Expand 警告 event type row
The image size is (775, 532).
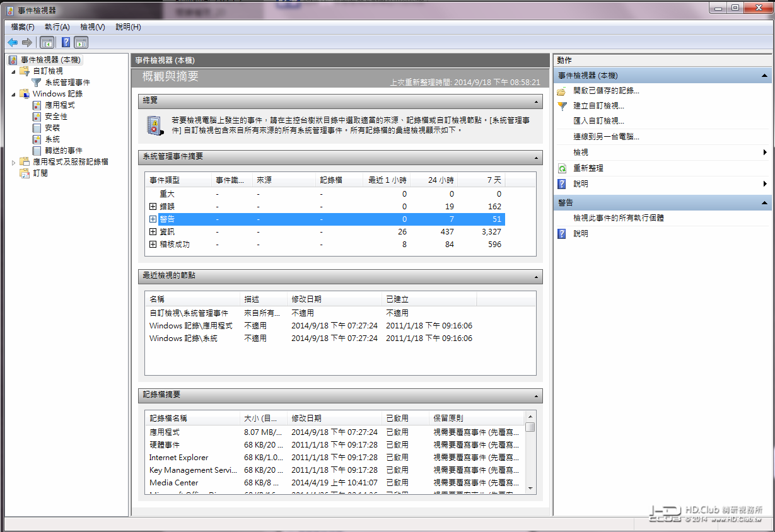[x=153, y=219]
